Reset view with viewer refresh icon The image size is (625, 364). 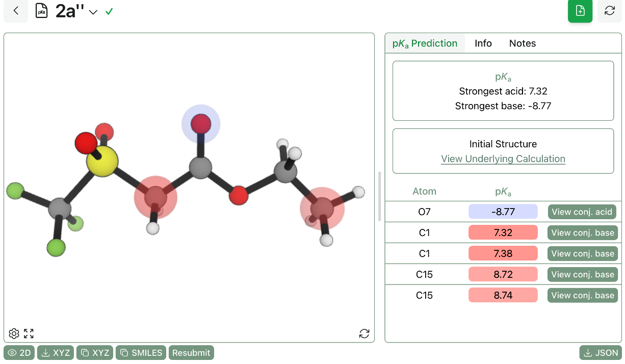coord(364,334)
